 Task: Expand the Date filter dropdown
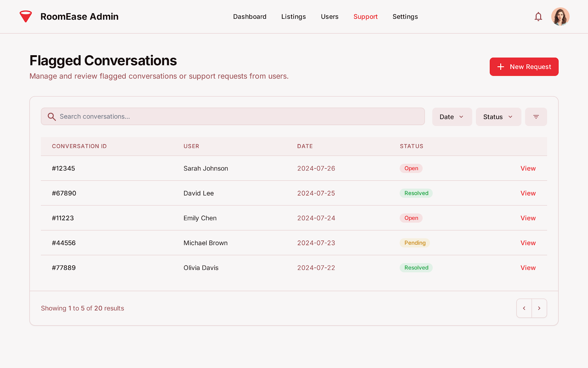(x=452, y=117)
